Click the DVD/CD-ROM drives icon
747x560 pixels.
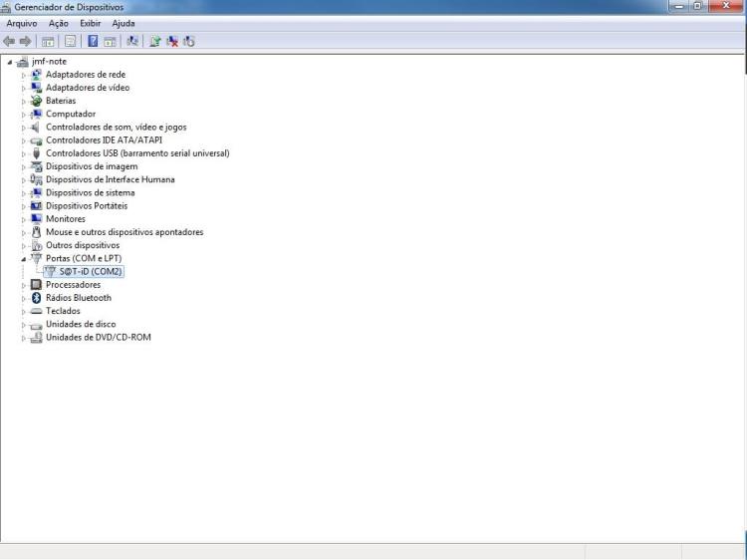click(36, 338)
